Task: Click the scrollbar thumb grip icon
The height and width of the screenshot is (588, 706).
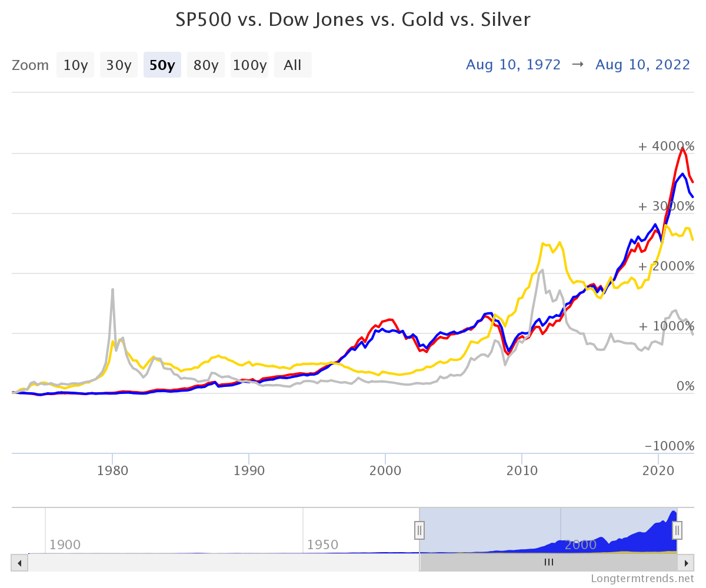Action: click(x=548, y=563)
